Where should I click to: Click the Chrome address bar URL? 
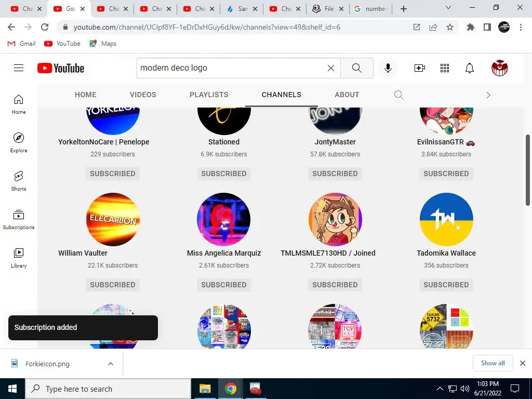point(207,27)
